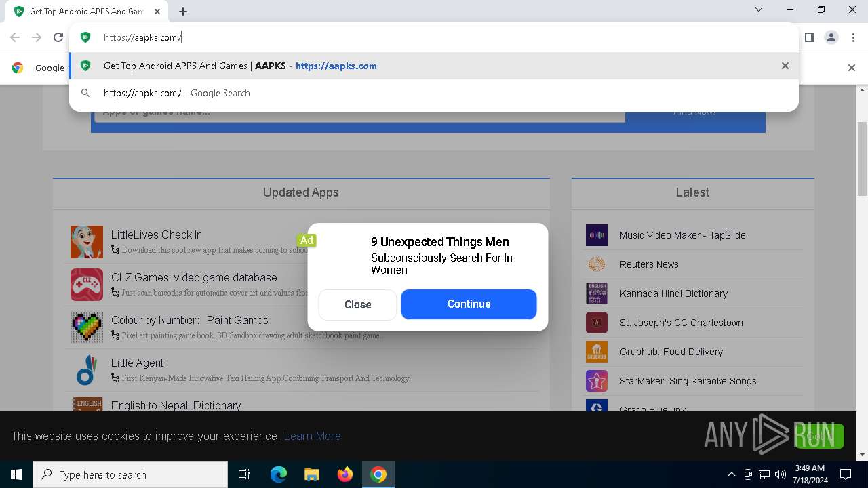Open the Grubhub: Food Delivery icon
Screen dimensions: 868x488
pos(597,352)
